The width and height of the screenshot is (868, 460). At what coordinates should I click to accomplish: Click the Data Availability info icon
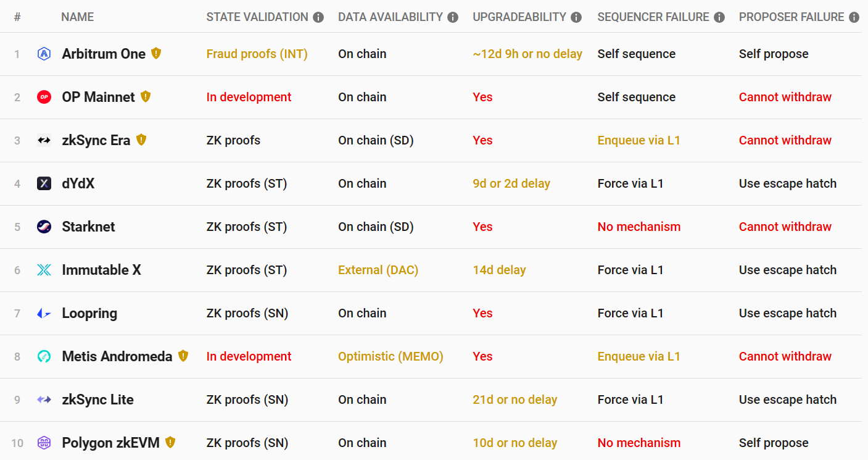[x=453, y=17]
